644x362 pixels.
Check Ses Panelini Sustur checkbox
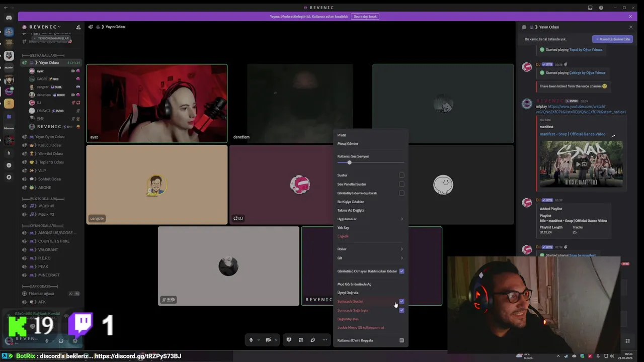[x=401, y=184]
